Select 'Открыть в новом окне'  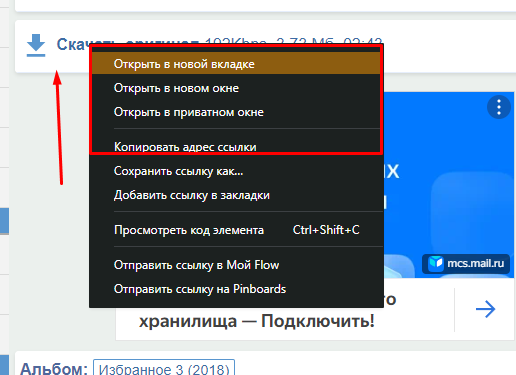point(236,88)
